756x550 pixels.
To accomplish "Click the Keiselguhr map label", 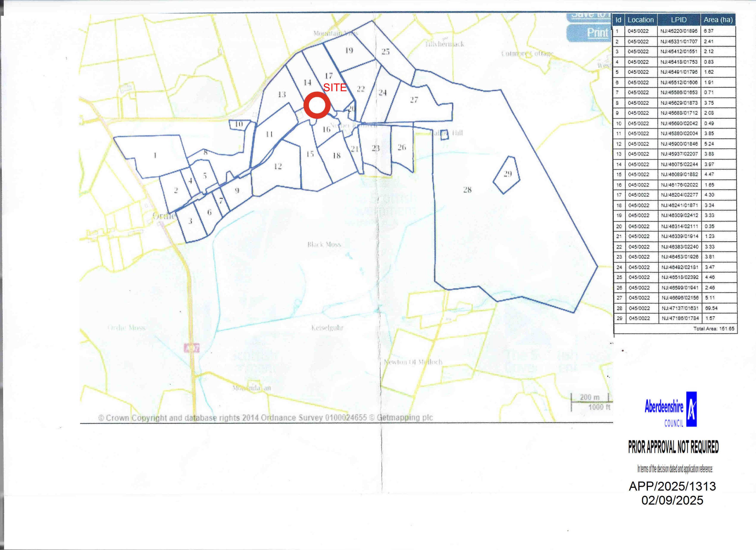I will click(327, 328).
